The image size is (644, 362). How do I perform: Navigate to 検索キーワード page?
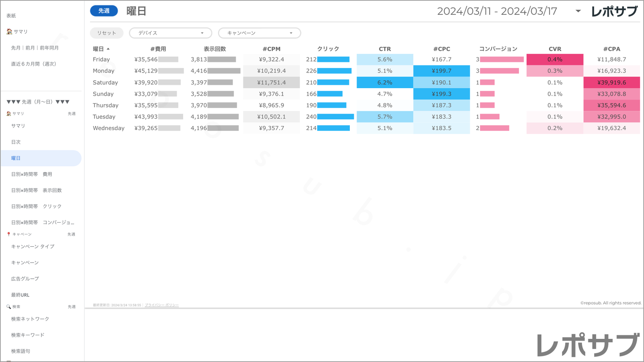pos(28,335)
